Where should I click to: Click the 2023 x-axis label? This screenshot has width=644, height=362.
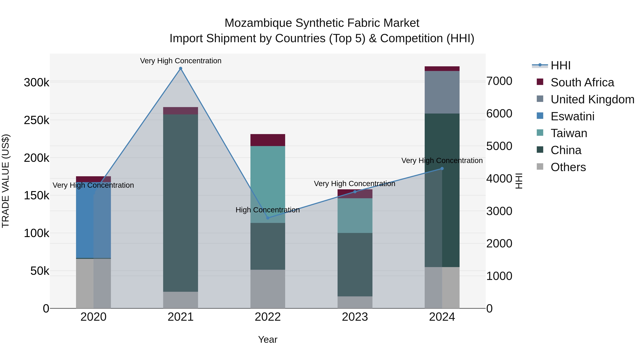pos(355,317)
